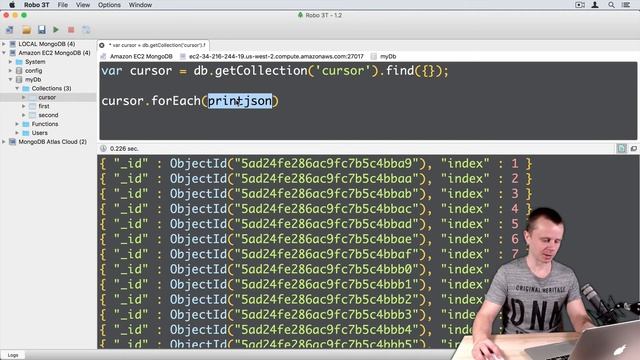Image resolution: width=640 pixels, height=360 pixels.
Task: Click the results detach icon at far right
Action: [x=633, y=149]
